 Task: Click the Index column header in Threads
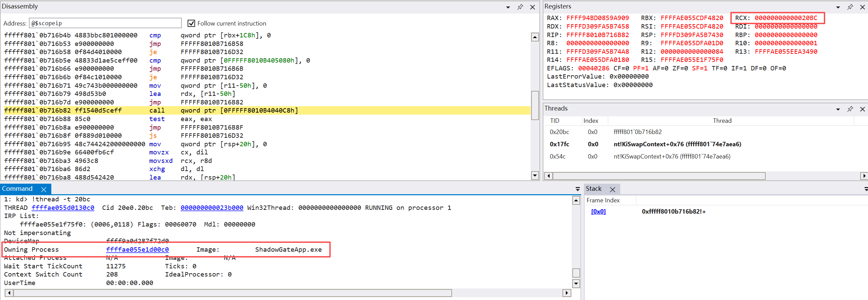(x=591, y=121)
